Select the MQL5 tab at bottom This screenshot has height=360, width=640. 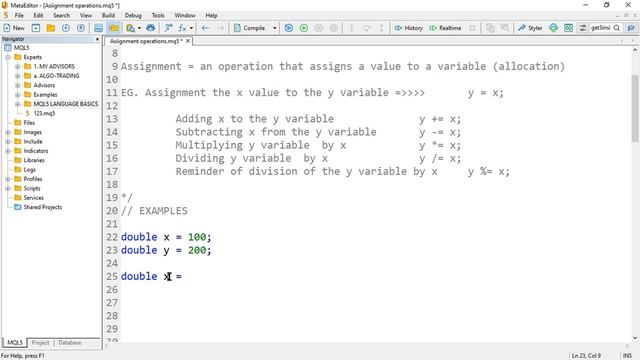[15, 342]
